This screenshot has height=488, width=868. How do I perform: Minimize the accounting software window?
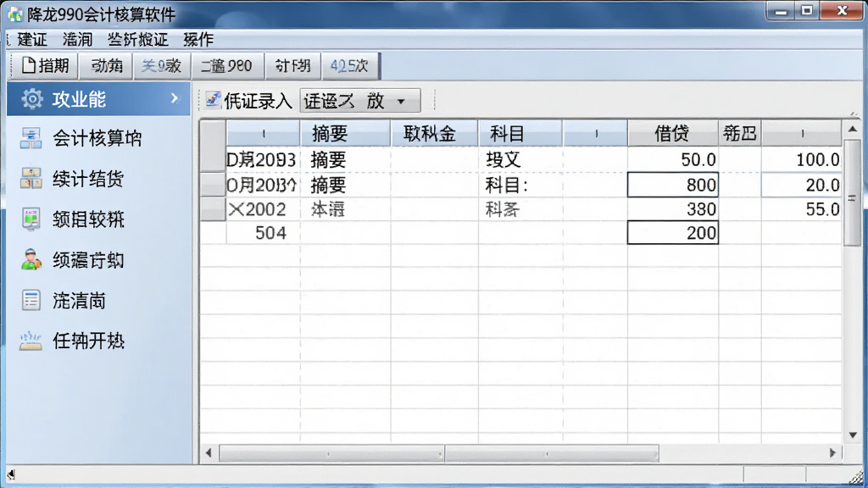click(781, 11)
